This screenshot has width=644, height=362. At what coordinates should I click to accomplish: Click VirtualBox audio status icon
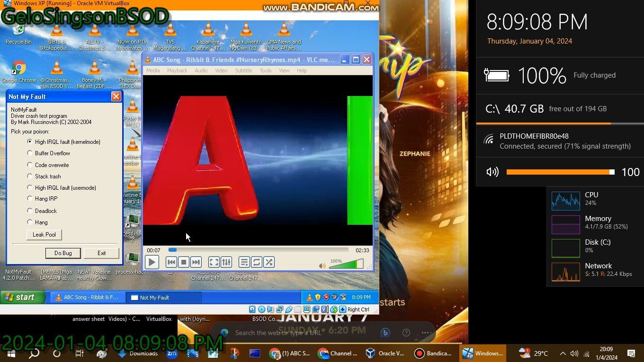270,309
